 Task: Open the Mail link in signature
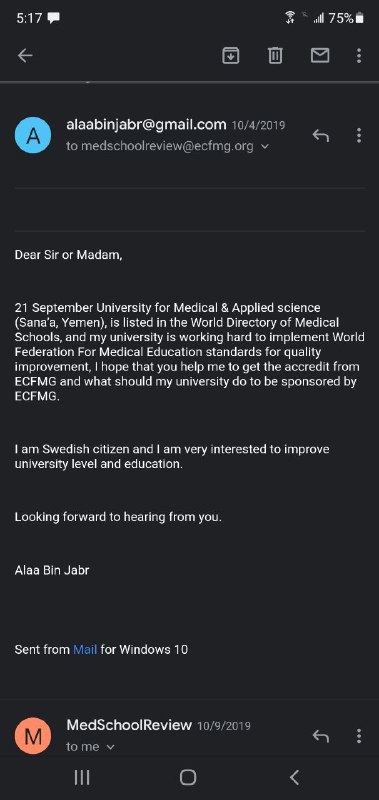click(x=85, y=649)
